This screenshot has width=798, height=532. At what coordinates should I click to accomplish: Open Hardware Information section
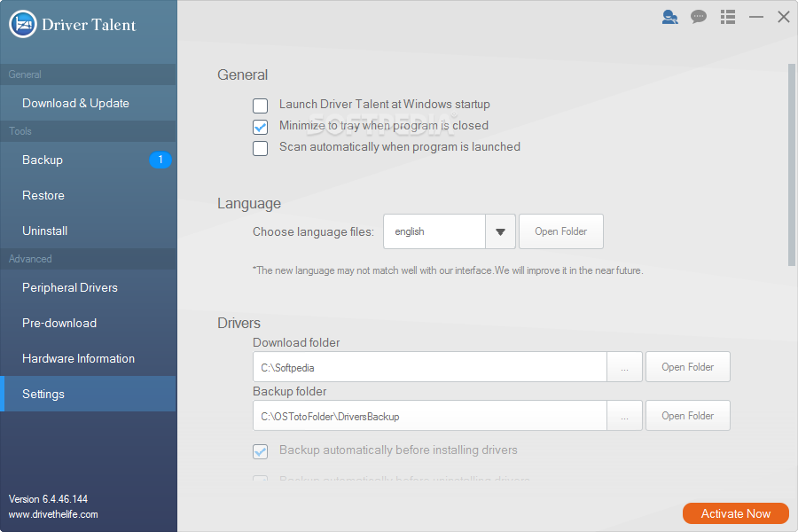pos(89,358)
